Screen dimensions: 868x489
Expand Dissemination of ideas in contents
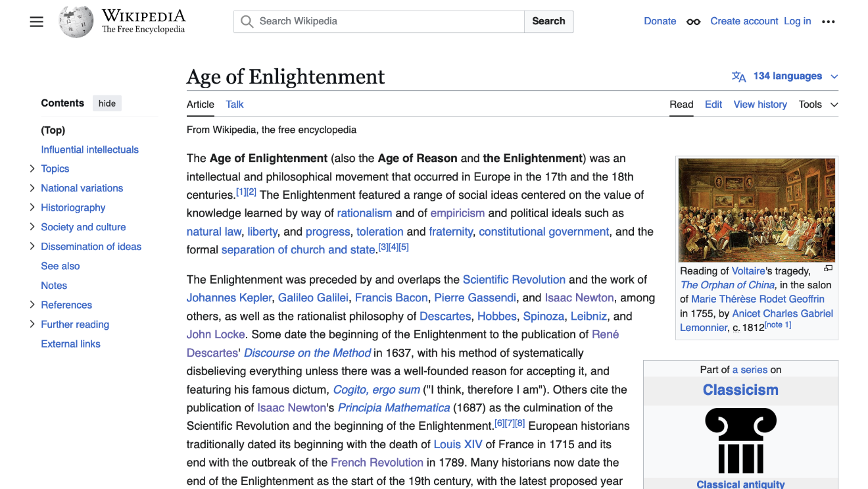(32, 246)
